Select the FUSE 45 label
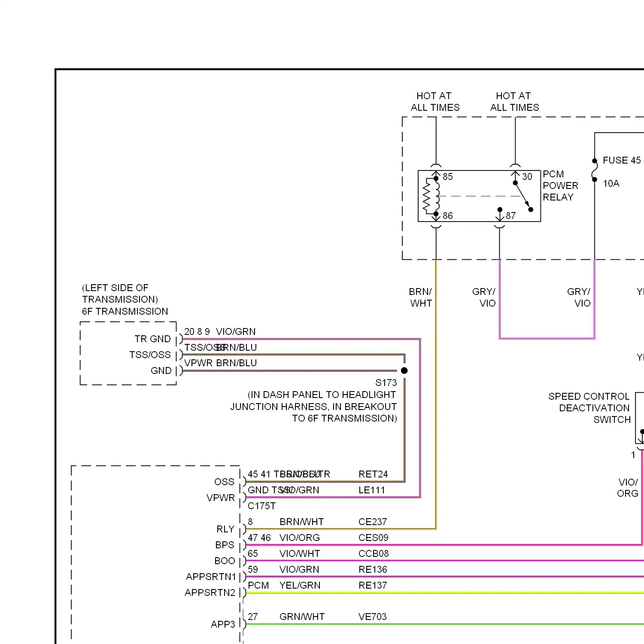 point(622,160)
